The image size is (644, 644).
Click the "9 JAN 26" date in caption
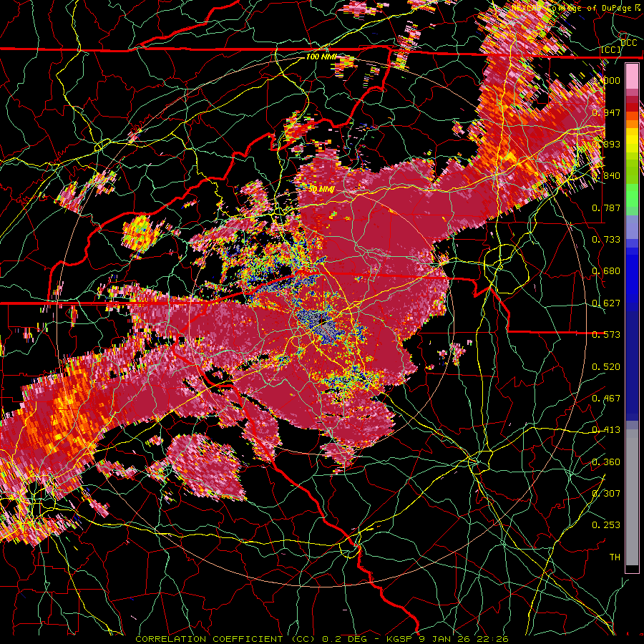[x=445, y=639]
